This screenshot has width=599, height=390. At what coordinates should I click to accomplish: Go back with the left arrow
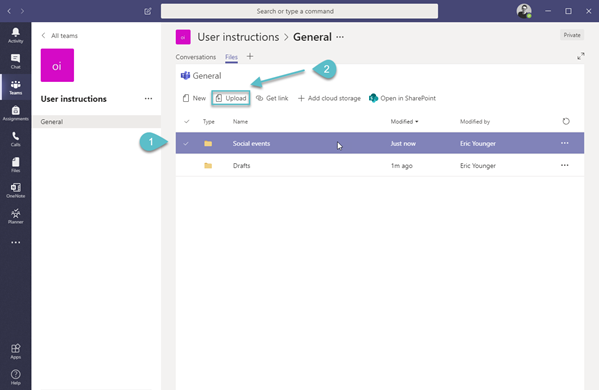[9, 11]
